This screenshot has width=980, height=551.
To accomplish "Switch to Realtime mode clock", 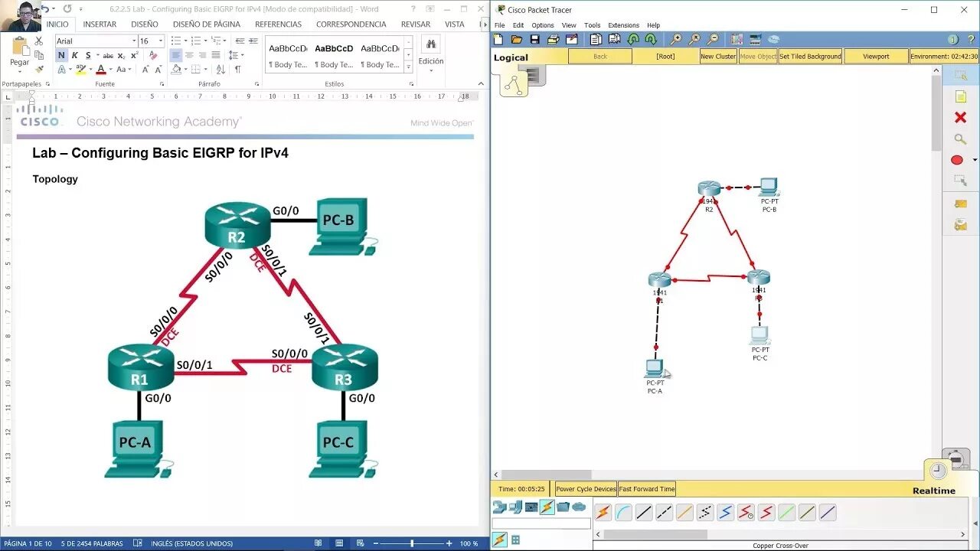I will coord(939,472).
